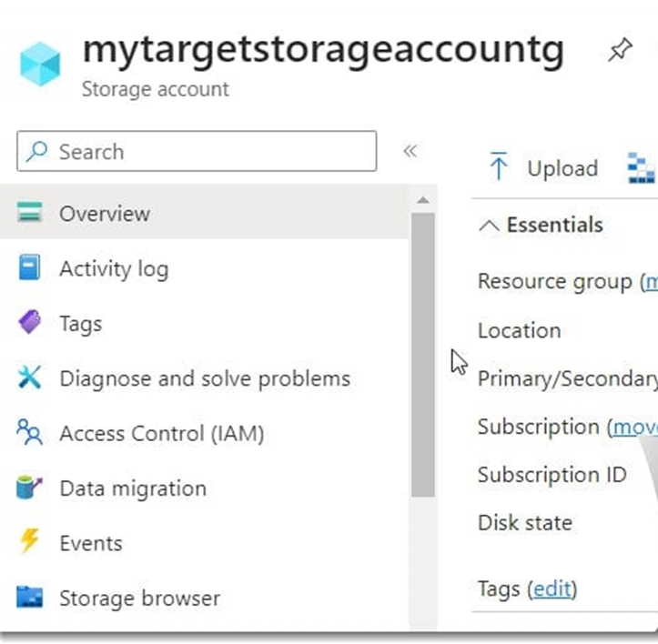Click the sidebar menu scrollbar thumb

423,355
